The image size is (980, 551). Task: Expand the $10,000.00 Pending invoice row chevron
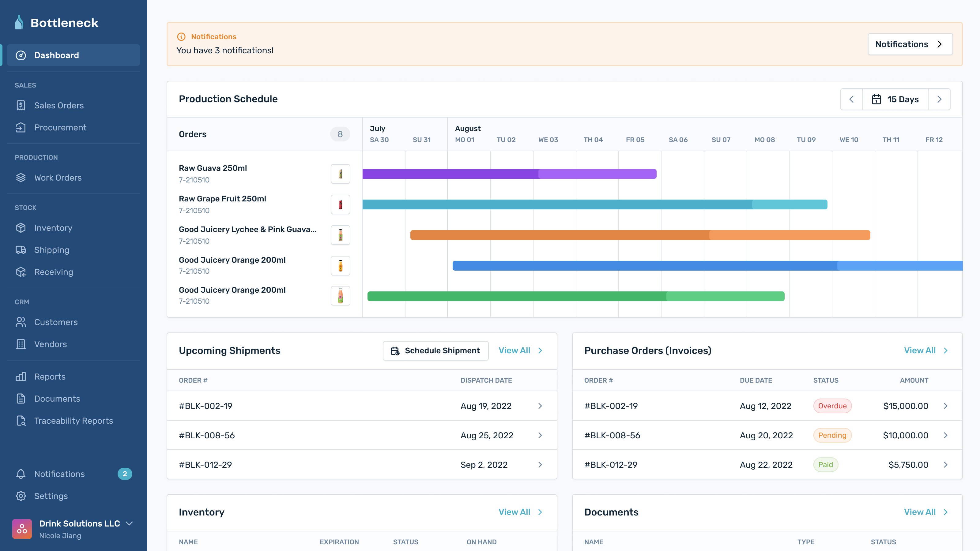click(945, 435)
